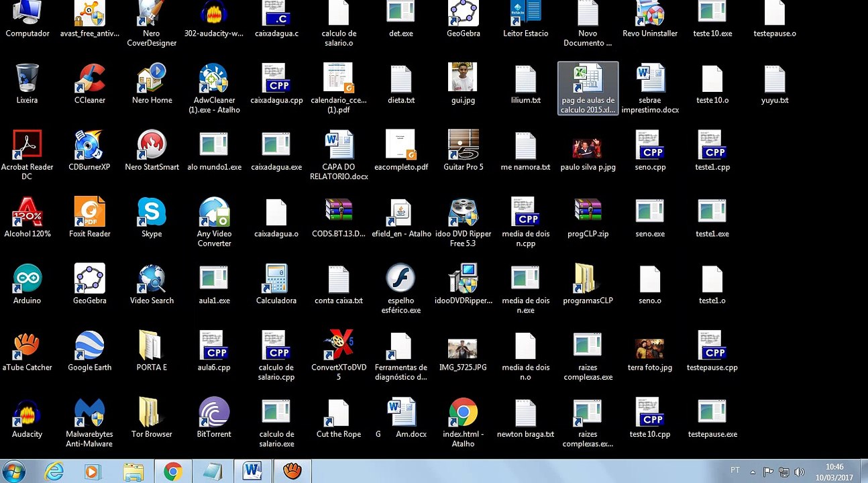Viewport: 868px width, 483px height.
Task: Select the idoo DVD Ripper Free 5.3 icon
Action: pyautogui.click(x=464, y=222)
